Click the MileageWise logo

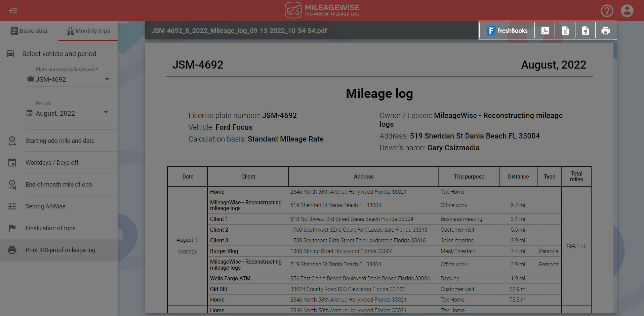(322, 10)
